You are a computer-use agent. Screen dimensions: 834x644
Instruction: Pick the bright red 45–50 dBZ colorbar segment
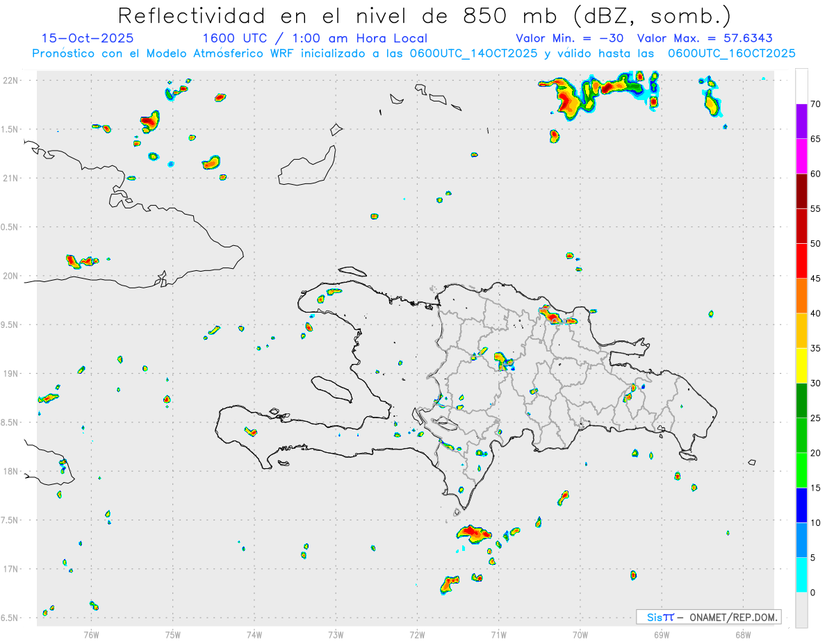pos(801,261)
